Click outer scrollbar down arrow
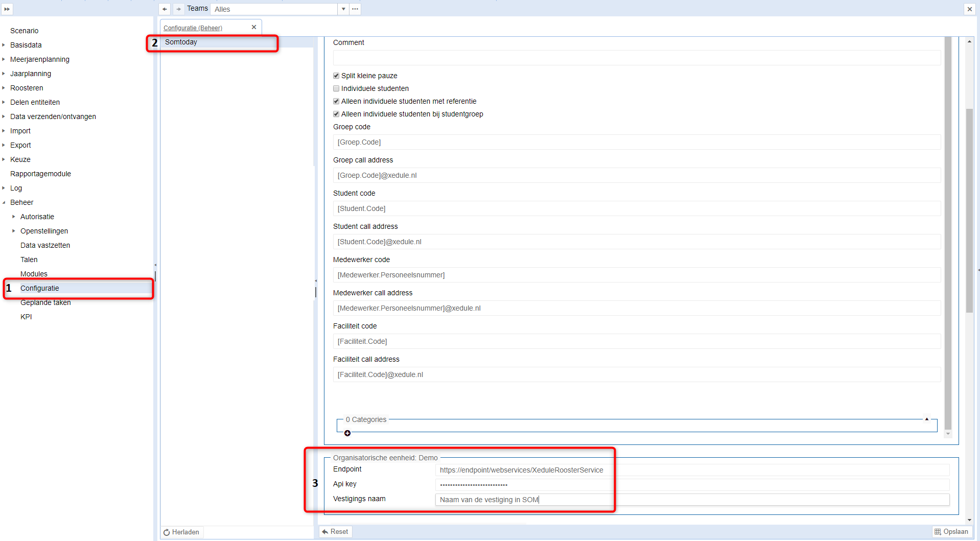Viewport: 980px width, 541px height. pyautogui.click(x=969, y=520)
